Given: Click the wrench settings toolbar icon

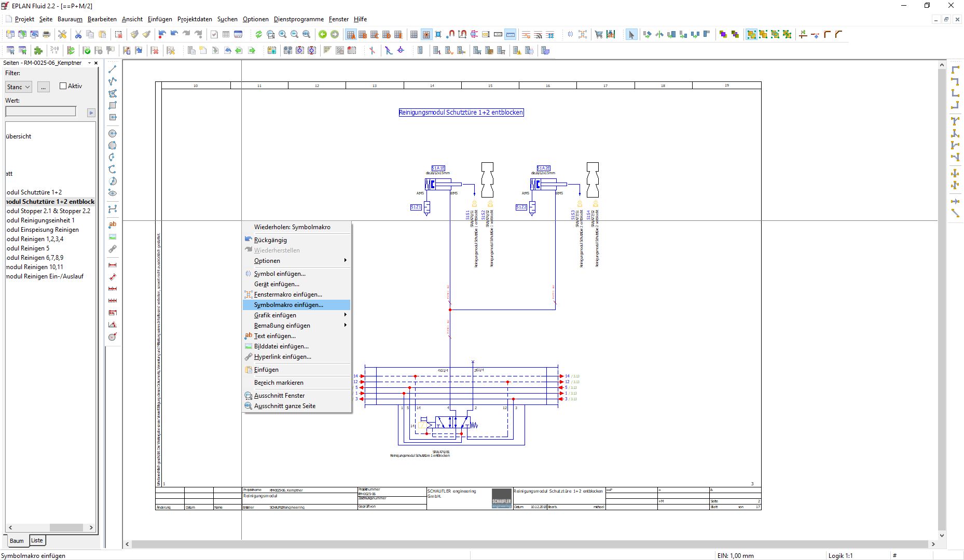Looking at the screenshot, I should coord(62,34).
